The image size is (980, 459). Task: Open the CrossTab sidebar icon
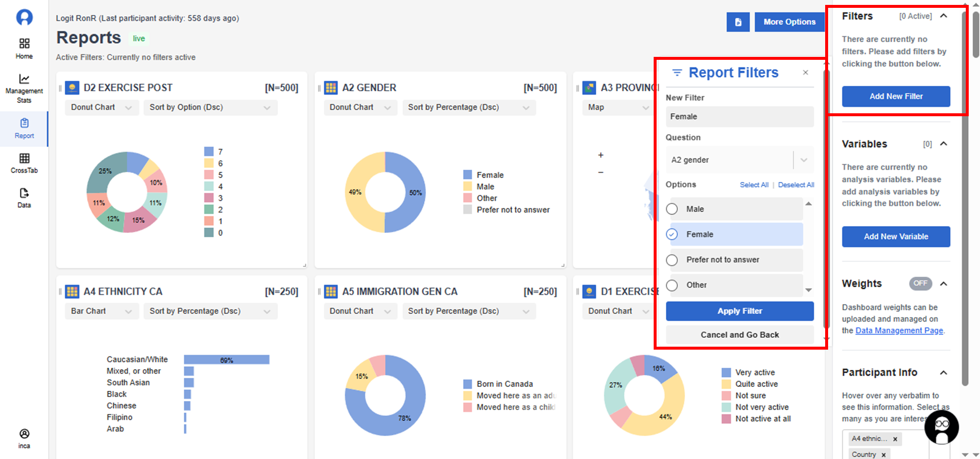pos(24,163)
